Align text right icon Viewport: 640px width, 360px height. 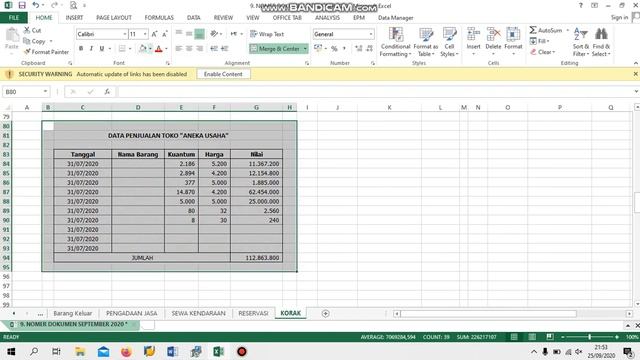200,49
